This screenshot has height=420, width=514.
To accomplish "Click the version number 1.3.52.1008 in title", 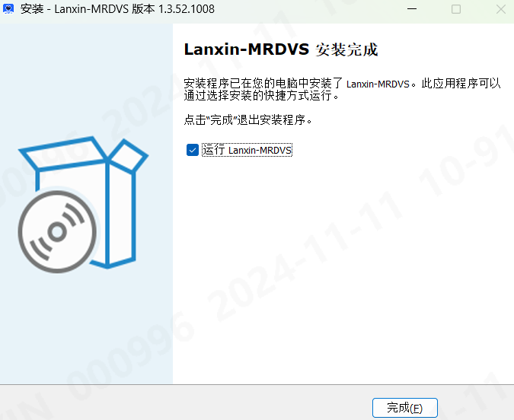I will tap(187, 9).
